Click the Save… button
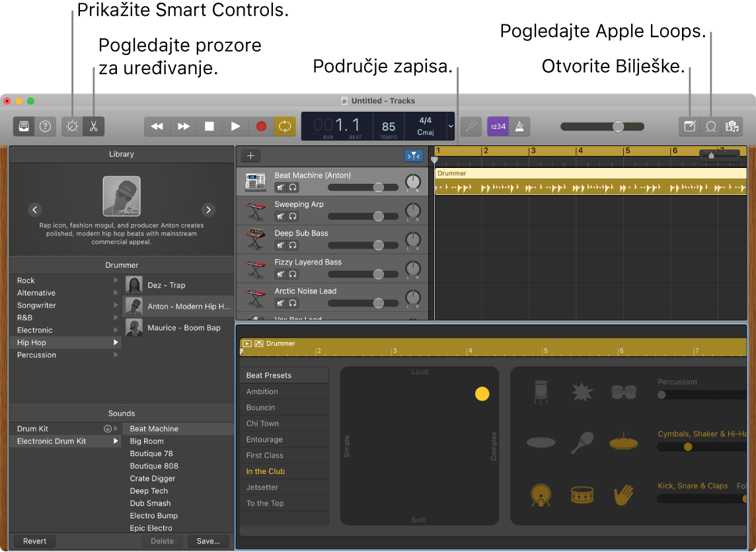Image resolution: width=756 pixels, height=552 pixels. coord(208,541)
